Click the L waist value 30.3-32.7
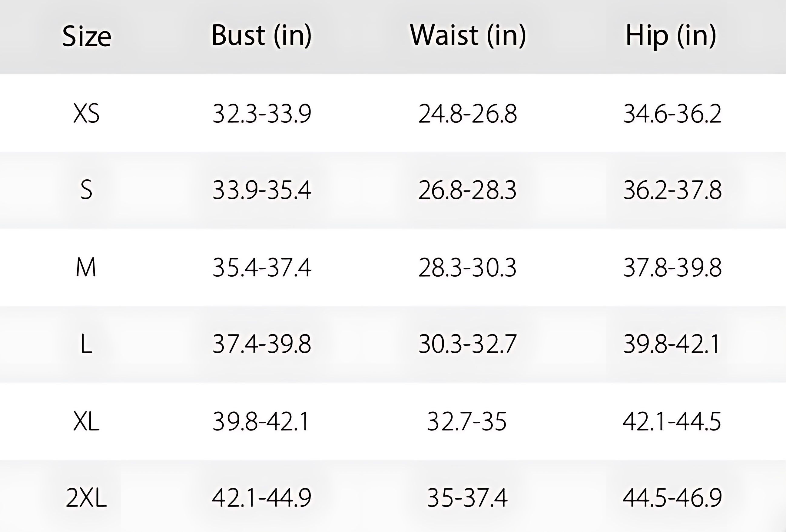 tap(467, 344)
